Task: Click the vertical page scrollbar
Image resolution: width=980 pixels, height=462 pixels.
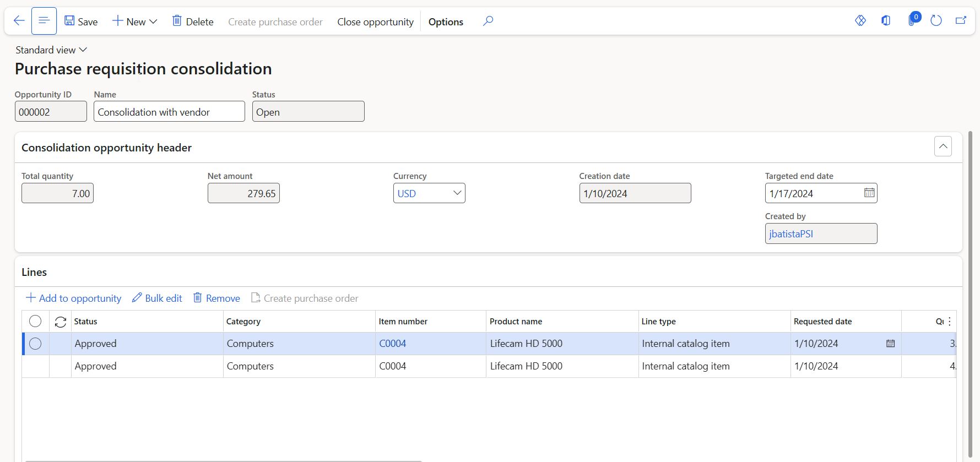Action: (x=971, y=295)
